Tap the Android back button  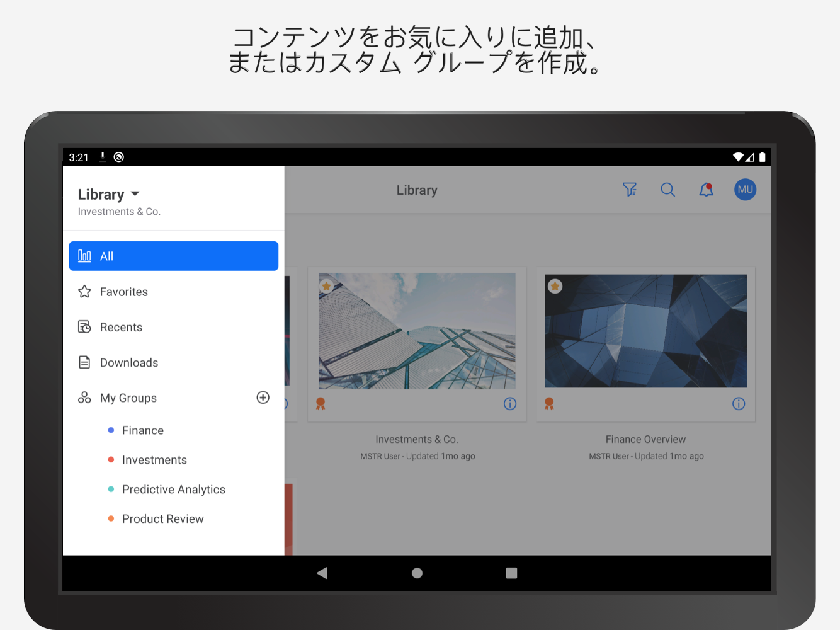[322, 573]
